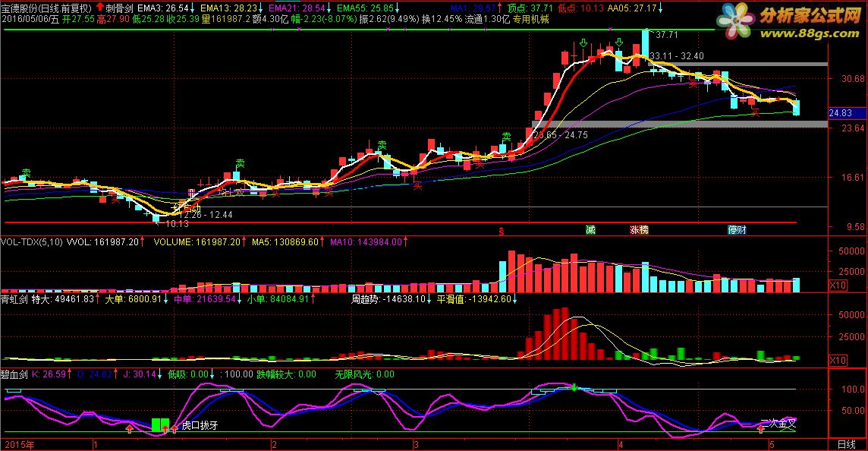Select month 2 on the time axis

point(273,445)
